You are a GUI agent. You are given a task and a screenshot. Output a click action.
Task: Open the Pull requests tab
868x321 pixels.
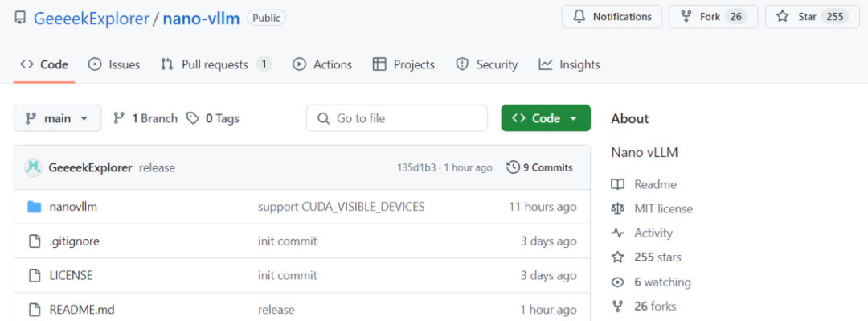[216, 64]
